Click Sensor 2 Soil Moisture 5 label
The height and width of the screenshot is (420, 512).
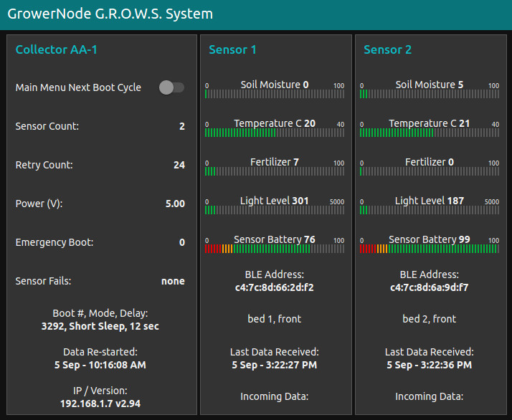point(430,85)
